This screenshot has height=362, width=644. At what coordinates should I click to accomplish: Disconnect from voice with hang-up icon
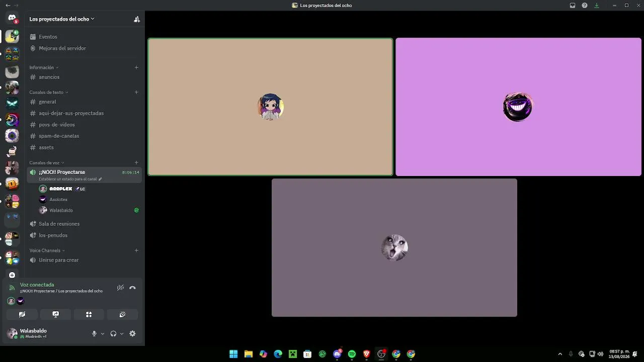(132, 288)
